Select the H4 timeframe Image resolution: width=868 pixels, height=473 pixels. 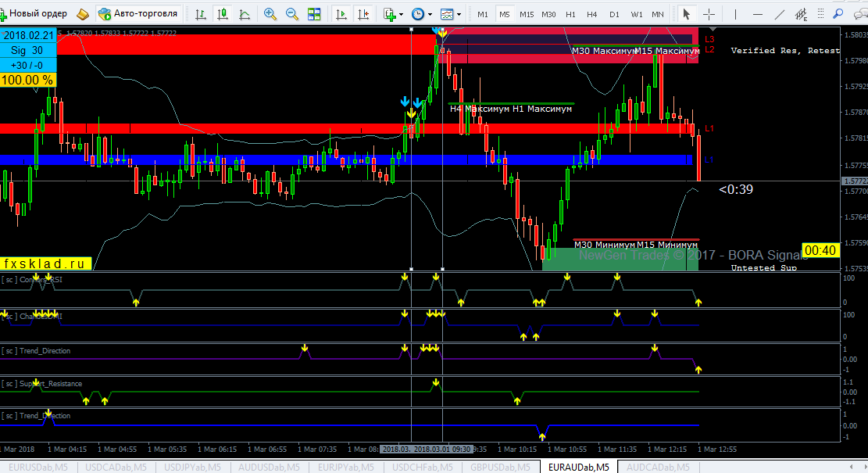pos(591,14)
